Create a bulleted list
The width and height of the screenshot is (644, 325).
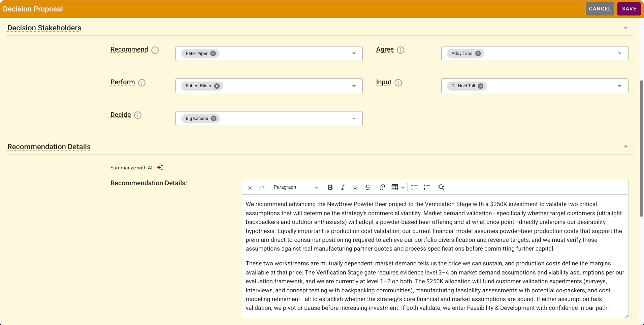[414, 188]
